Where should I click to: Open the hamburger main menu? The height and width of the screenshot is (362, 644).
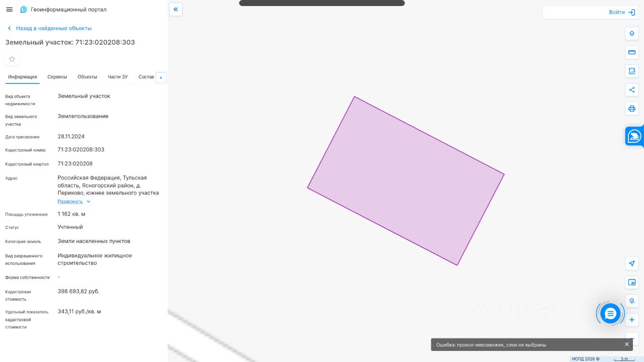click(9, 10)
